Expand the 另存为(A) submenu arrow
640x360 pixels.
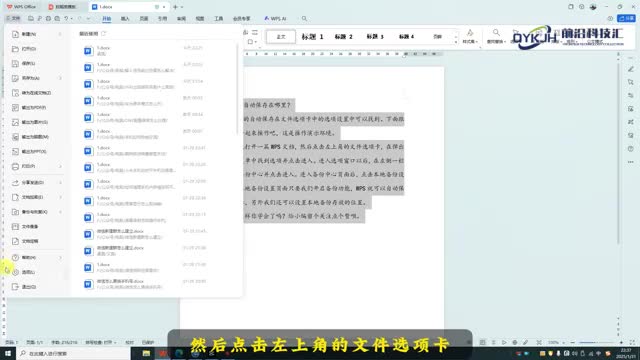click(x=60, y=78)
